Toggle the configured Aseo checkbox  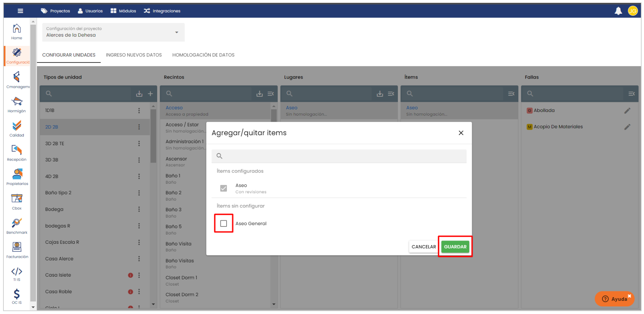(x=223, y=188)
